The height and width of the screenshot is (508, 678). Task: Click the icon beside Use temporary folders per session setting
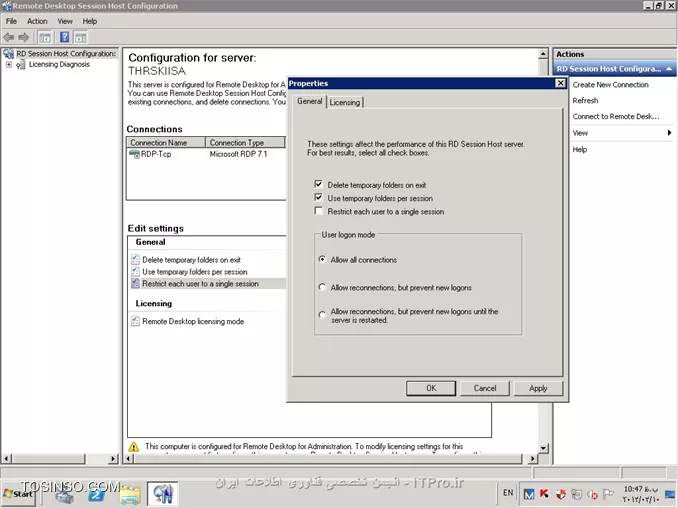pos(135,272)
